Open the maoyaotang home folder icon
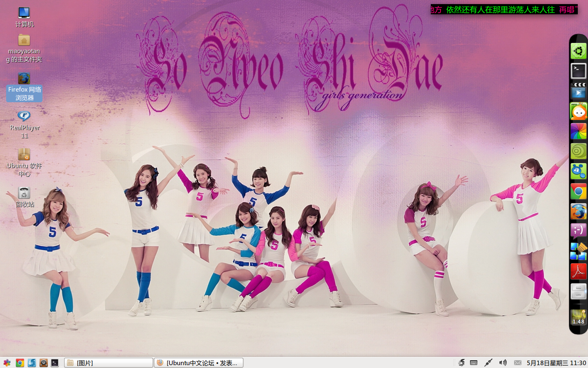588x368 pixels. [24, 48]
